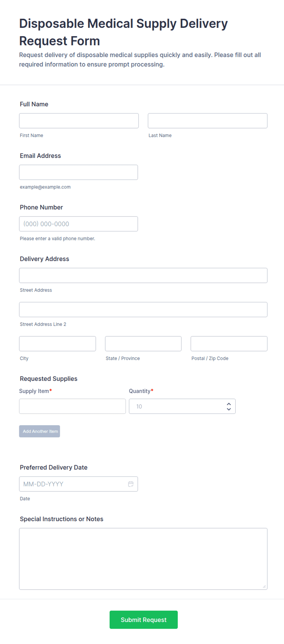Select the Phone Number input
Image resolution: width=284 pixels, height=644 pixels.
(78, 224)
